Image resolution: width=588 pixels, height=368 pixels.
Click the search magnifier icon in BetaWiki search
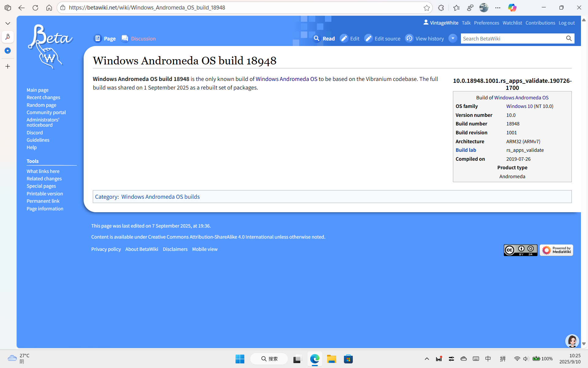(569, 38)
